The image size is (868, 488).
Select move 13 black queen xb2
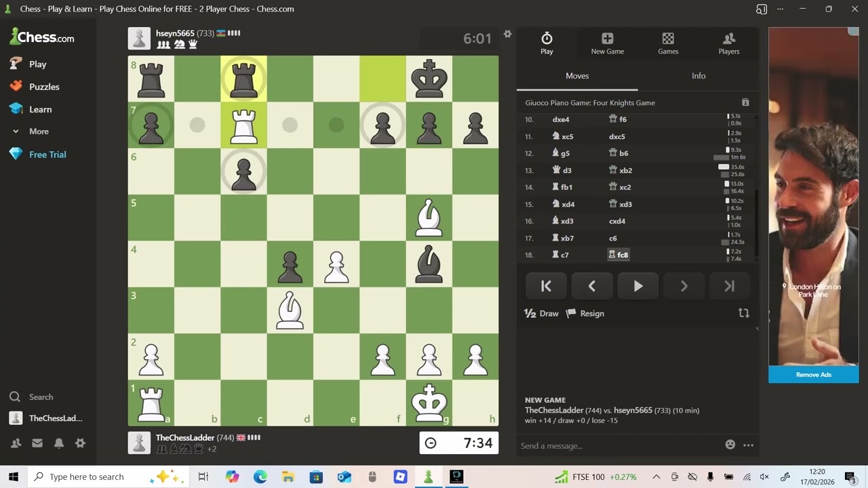[x=620, y=170]
